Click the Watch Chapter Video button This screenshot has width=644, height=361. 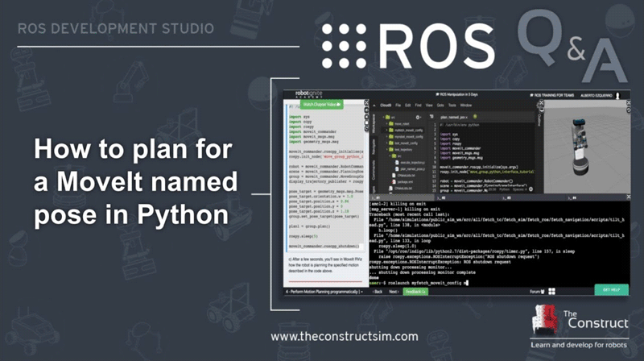(x=321, y=105)
